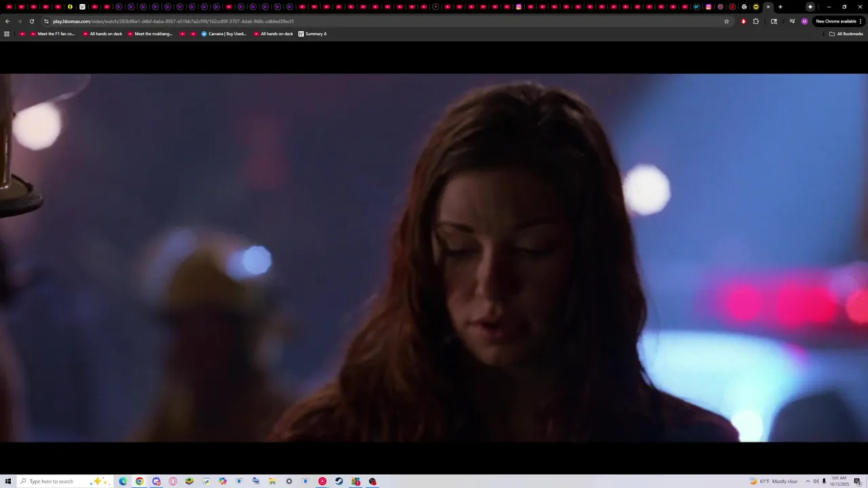This screenshot has width=868, height=488.
Task: Open Google Chrome from the taskbar
Action: coord(140,481)
